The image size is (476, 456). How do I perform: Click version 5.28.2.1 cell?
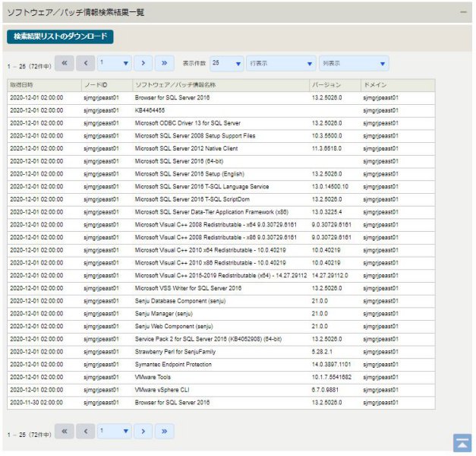322,352
